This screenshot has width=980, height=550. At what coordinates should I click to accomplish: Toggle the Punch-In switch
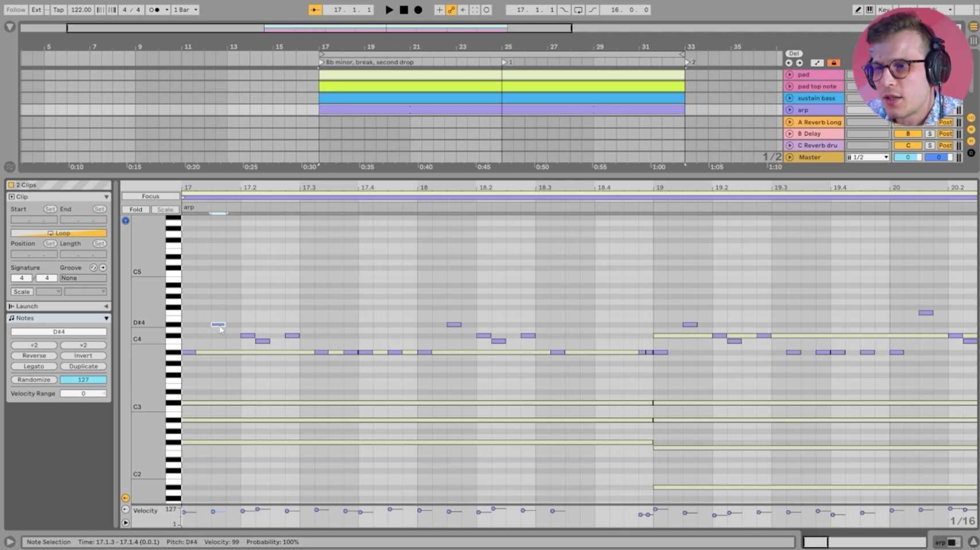564,10
